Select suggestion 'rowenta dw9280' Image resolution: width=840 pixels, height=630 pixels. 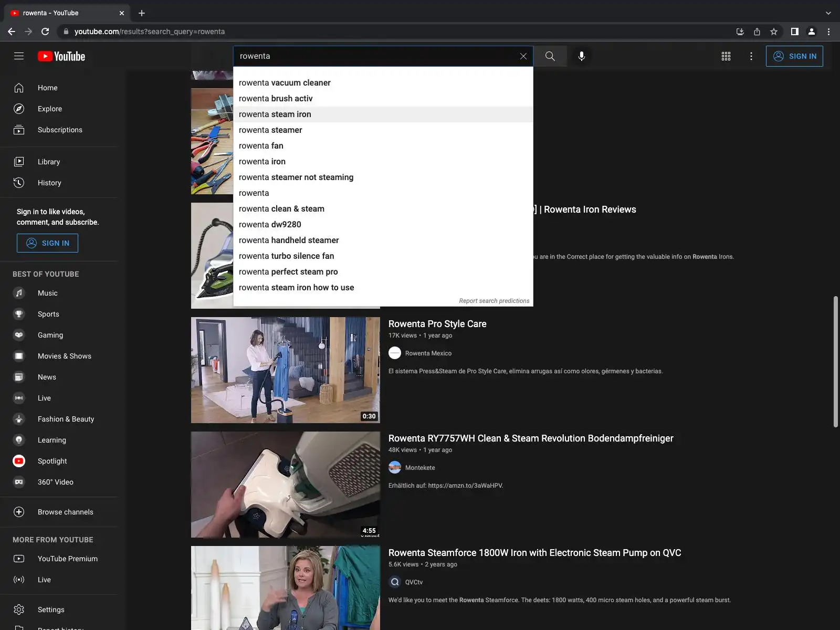383,225
